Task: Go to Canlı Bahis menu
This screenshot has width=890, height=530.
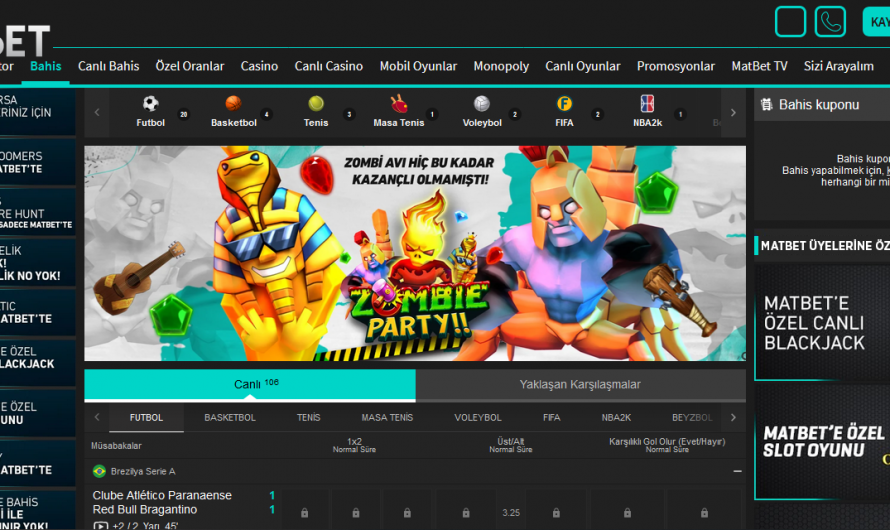Action: (108, 66)
